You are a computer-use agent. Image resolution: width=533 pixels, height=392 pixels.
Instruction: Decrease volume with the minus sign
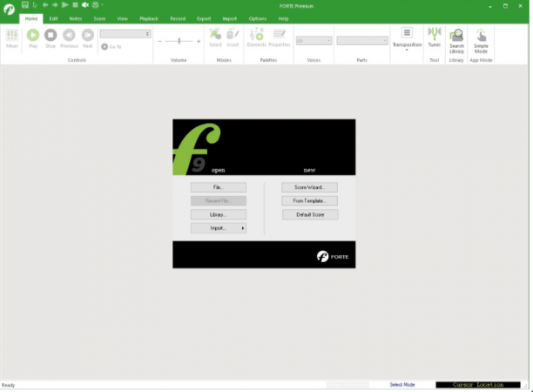pos(159,41)
